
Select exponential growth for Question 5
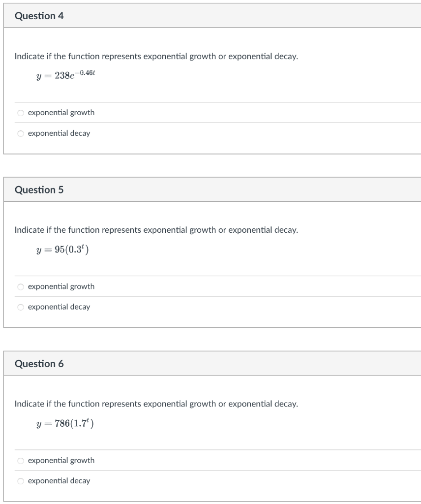pos(20,286)
